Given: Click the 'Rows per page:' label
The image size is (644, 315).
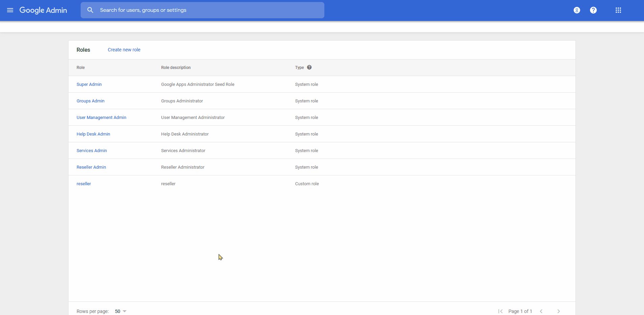Looking at the screenshot, I should (92, 311).
